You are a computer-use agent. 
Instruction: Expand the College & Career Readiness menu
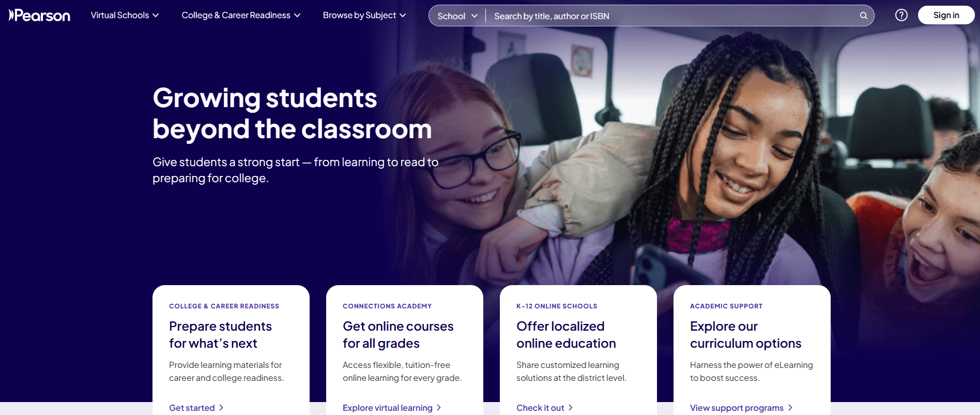[241, 15]
